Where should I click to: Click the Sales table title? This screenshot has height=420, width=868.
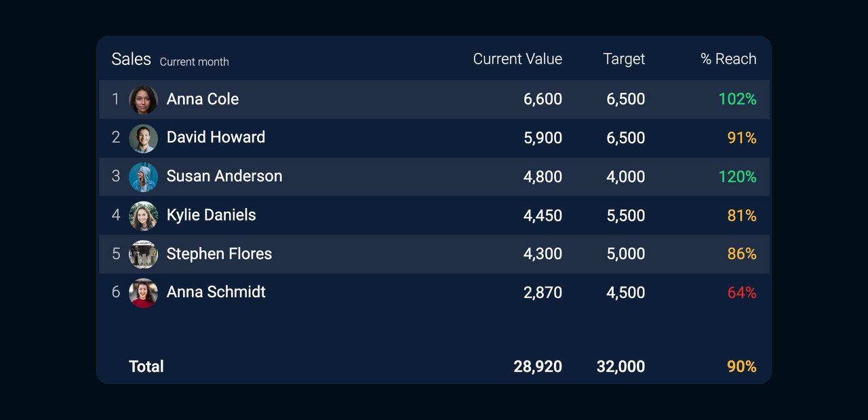(132, 60)
